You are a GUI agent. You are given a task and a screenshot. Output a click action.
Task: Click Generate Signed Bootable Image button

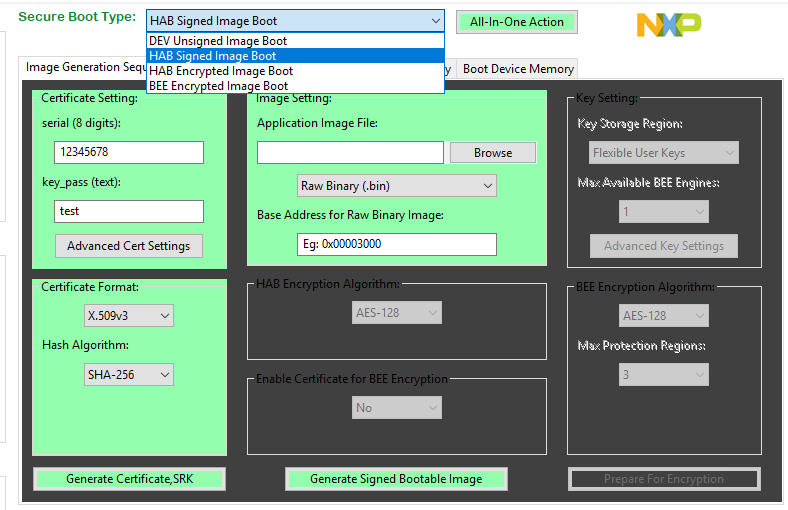(396, 479)
